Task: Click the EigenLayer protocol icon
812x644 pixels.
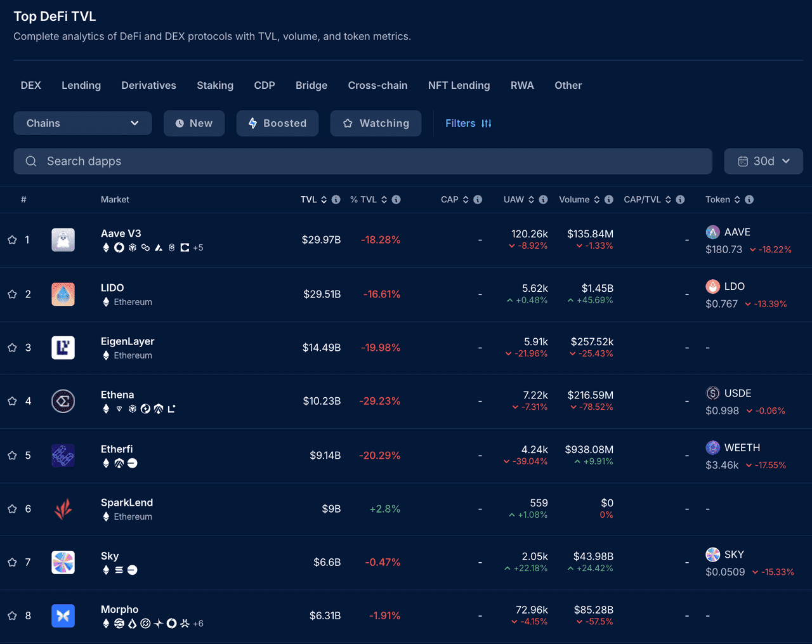Action: 63,348
